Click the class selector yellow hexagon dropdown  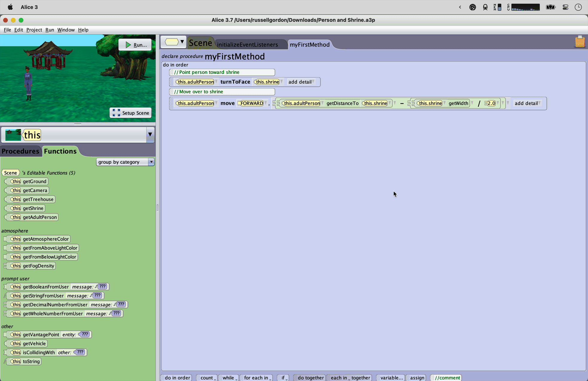coord(174,42)
